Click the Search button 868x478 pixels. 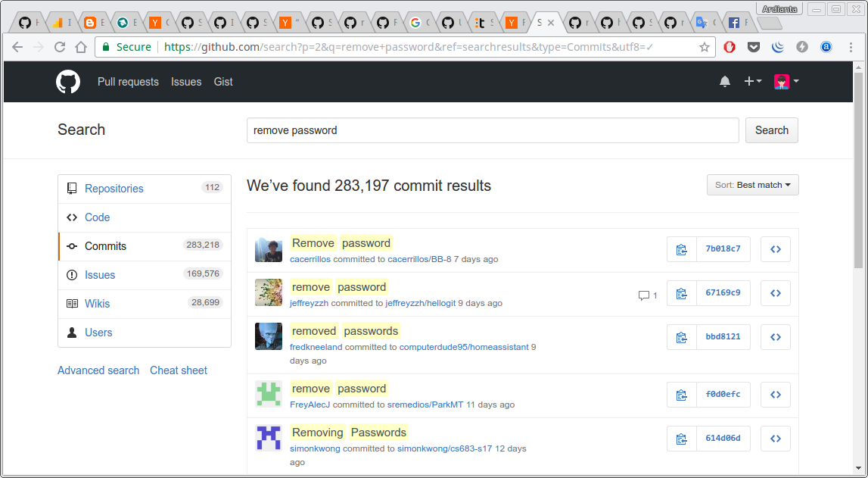771,130
